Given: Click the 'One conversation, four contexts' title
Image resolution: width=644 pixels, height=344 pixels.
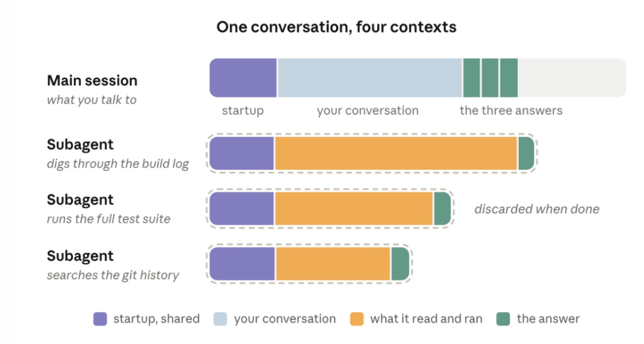Looking at the screenshot, I should [336, 27].
